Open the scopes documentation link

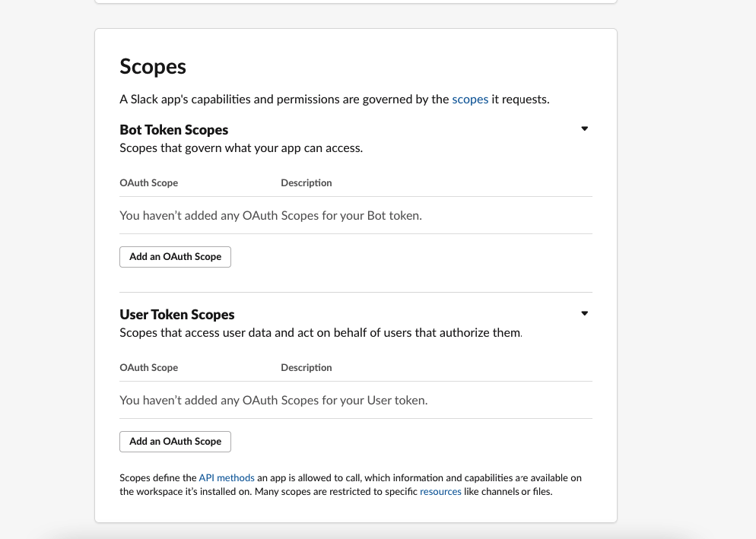470,99
